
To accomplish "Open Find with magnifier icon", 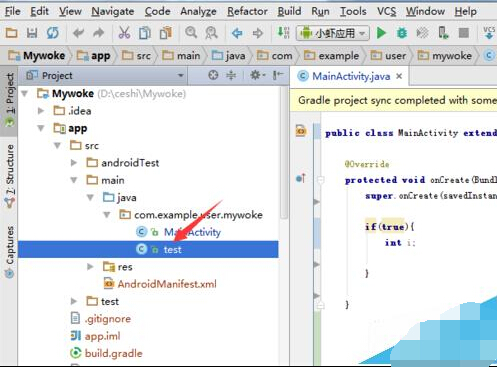I will click(191, 33).
